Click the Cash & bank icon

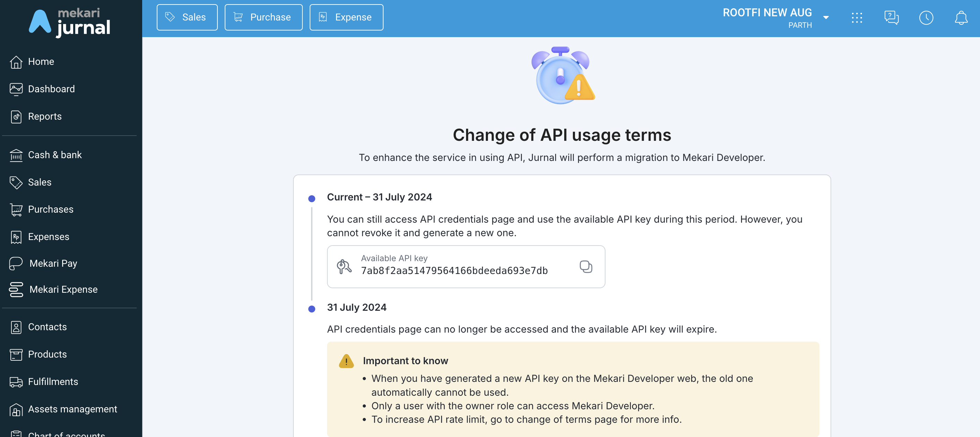point(16,155)
